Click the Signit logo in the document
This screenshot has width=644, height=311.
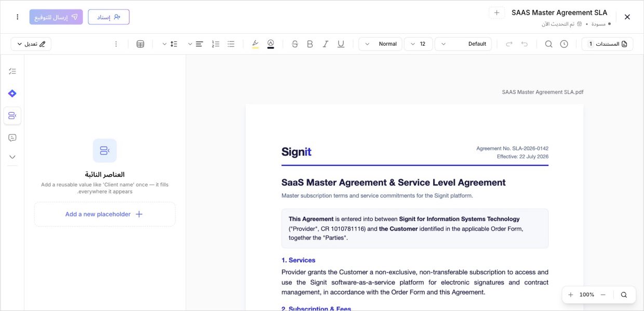click(297, 152)
